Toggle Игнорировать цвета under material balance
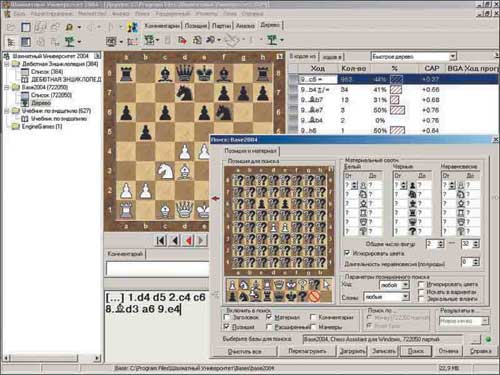Viewport: 500px width, 375px height. 348,253
